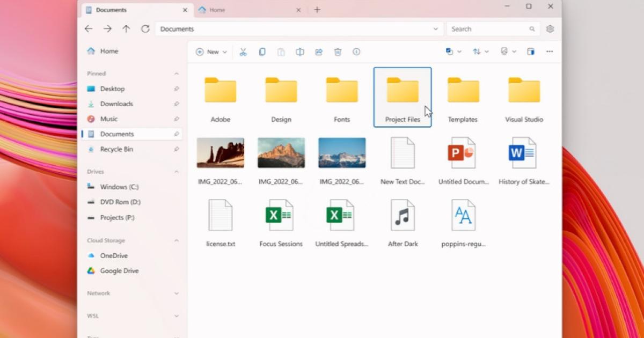
Task: Click the Rename icon in toolbar
Action: coord(300,52)
